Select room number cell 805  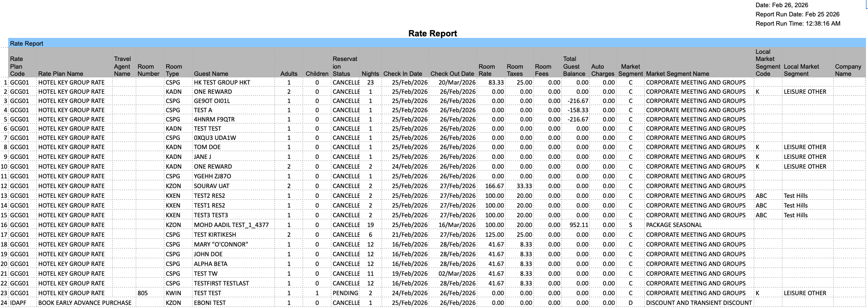pyautogui.click(x=143, y=293)
